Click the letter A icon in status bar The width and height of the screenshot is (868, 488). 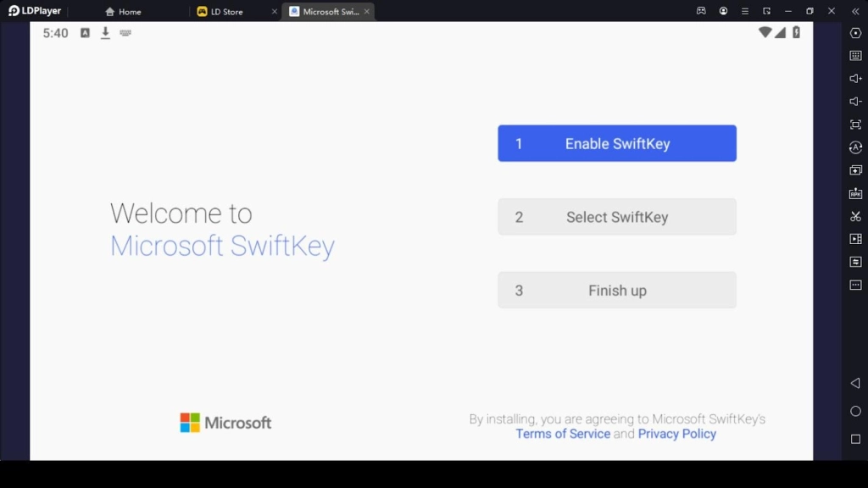pyautogui.click(x=85, y=33)
